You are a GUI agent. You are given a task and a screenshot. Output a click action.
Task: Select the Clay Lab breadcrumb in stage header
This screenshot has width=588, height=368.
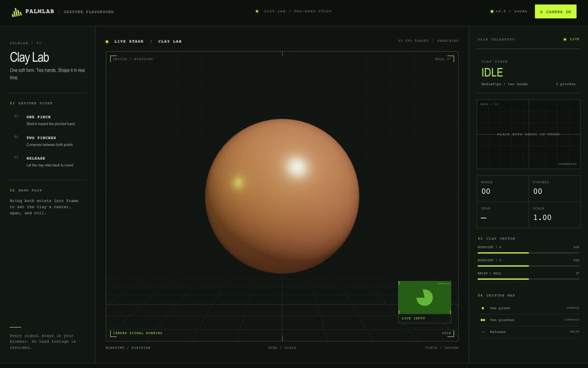pos(170,41)
